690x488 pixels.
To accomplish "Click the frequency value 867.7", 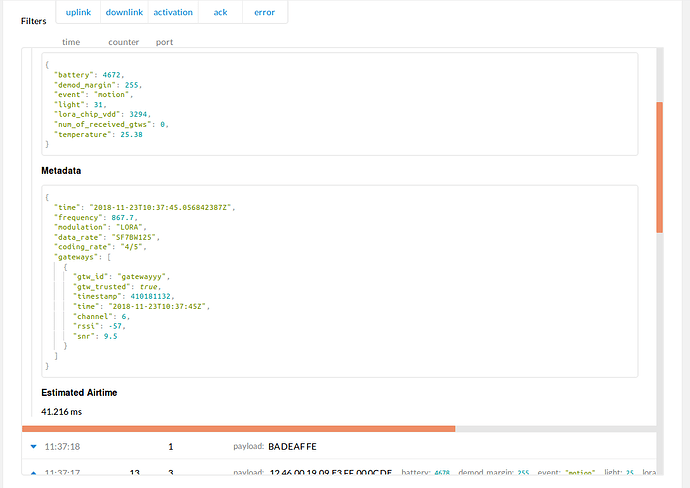I will [x=122, y=217].
